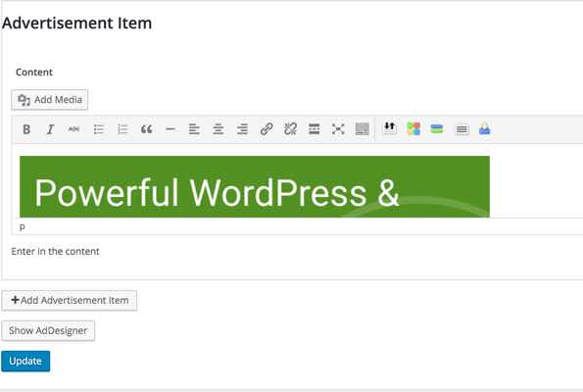
Task: Click the Add Media button
Action: 49,100
